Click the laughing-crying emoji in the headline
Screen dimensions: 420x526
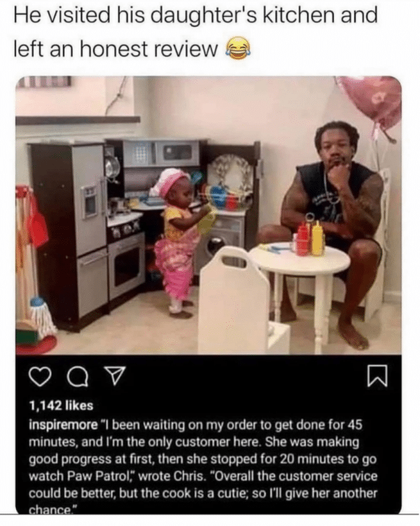[x=238, y=48]
